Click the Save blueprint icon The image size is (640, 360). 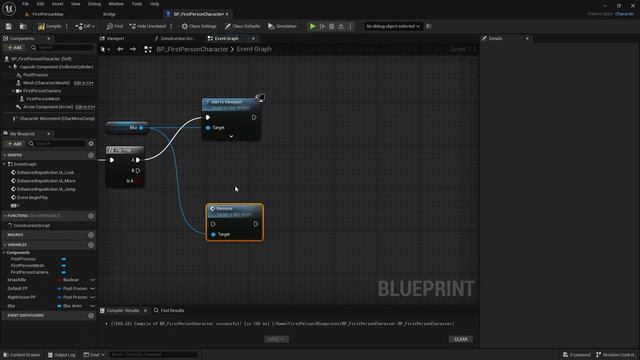[x=9, y=26]
